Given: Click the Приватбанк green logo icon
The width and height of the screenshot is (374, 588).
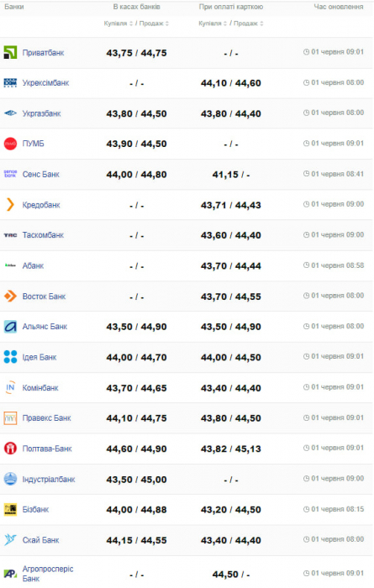Looking at the screenshot, I should 10,52.
